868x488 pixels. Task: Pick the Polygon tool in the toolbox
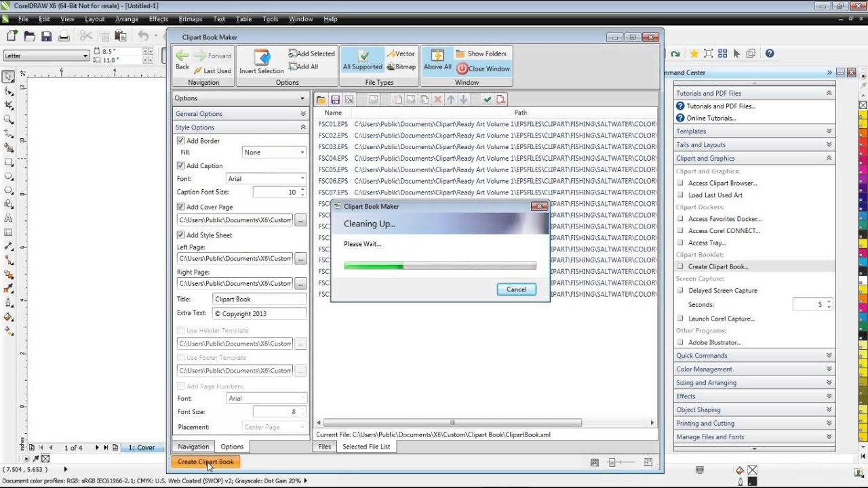tap(9, 190)
